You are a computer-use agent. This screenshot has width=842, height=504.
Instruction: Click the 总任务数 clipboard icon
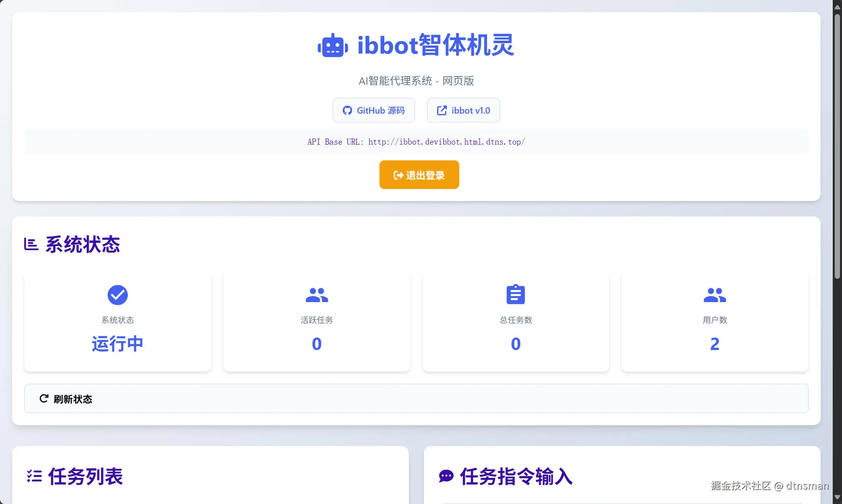point(515,295)
